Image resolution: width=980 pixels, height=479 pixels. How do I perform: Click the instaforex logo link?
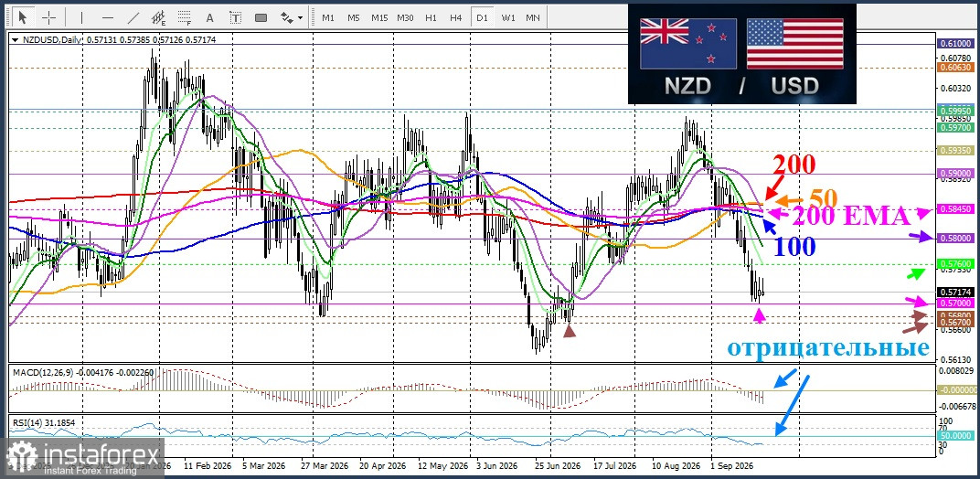82,457
